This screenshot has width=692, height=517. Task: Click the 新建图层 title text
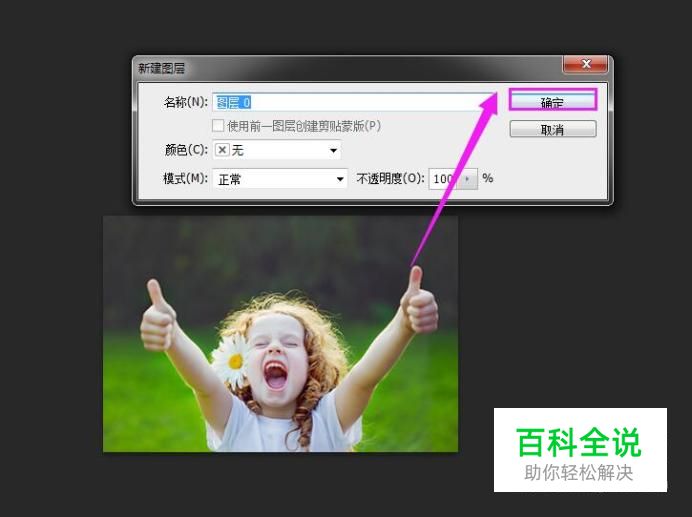pyautogui.click(x=161, y=68)
